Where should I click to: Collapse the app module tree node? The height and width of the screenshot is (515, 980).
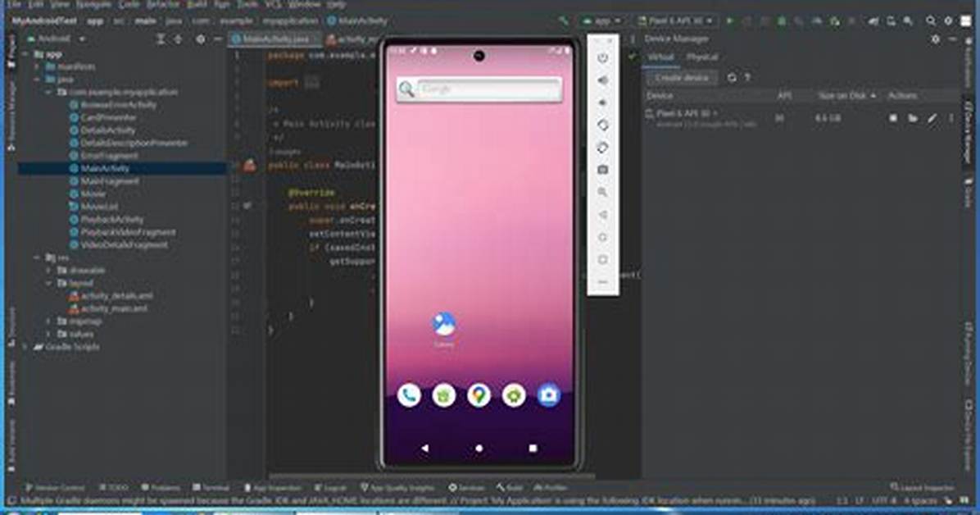pyautogui.click(x=25, y=54)
